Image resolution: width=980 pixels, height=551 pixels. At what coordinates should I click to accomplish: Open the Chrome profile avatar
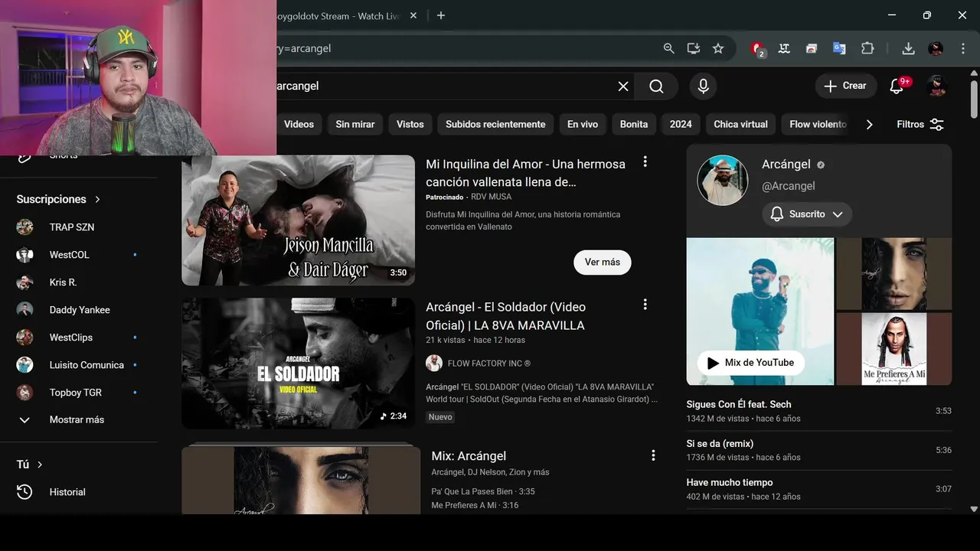click(936, 48)
